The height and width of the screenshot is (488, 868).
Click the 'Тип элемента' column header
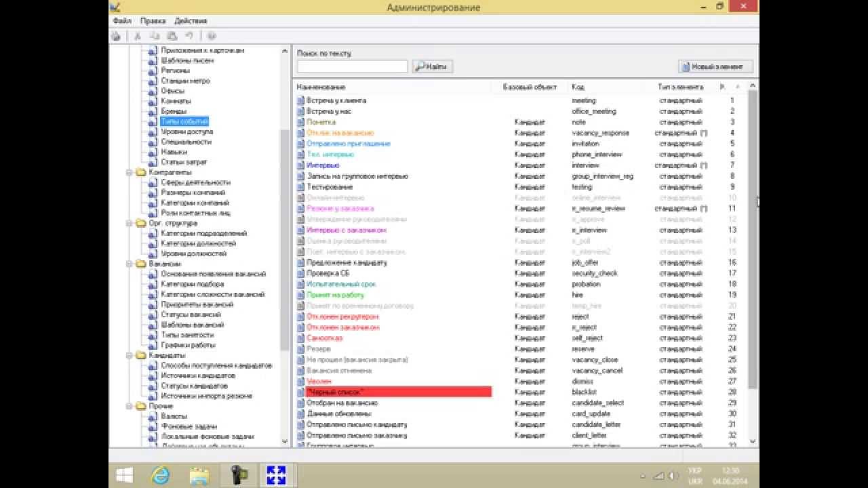pyautogui.click(x=681, y=87)
